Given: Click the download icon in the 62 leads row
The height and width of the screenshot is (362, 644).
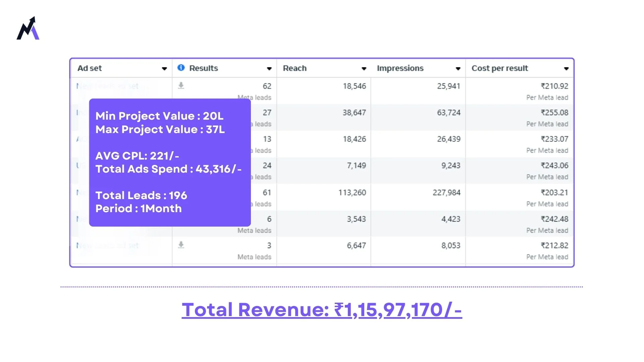Looking at the screenshot, I should [181, 85].
